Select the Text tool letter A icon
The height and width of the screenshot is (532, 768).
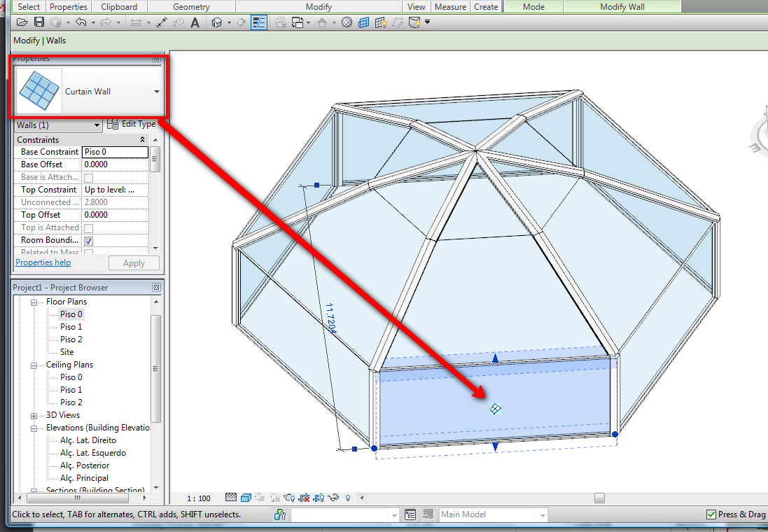(195, 22)
